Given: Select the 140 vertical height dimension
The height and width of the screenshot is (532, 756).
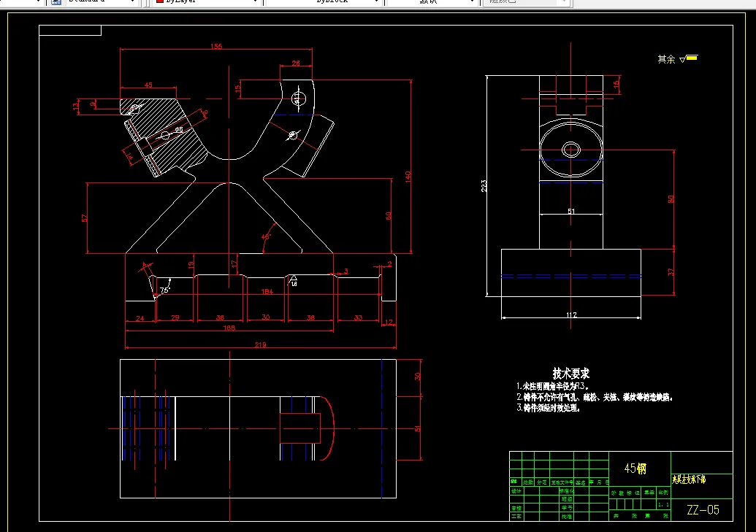Looking at the screenshot, I should 408,177.
